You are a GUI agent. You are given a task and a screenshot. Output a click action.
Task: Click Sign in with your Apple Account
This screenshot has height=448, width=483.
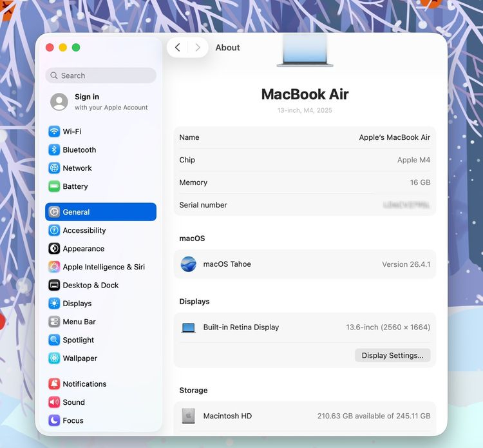click(100, 102)
